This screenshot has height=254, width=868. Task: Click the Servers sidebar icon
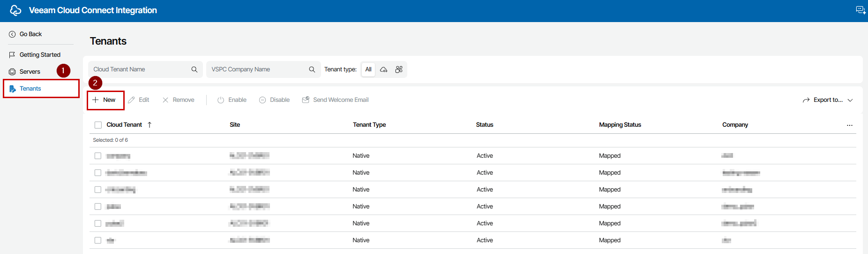click(12, 72)
